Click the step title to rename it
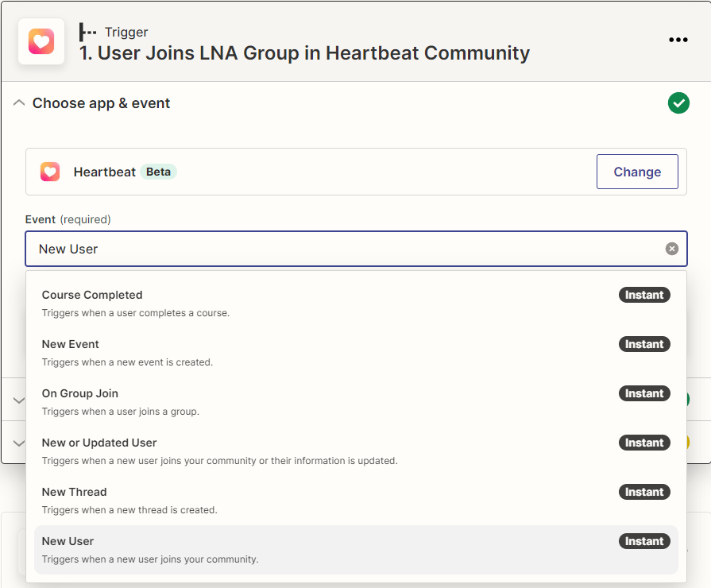The image size is (711, 588). click(x=304, y=53)
